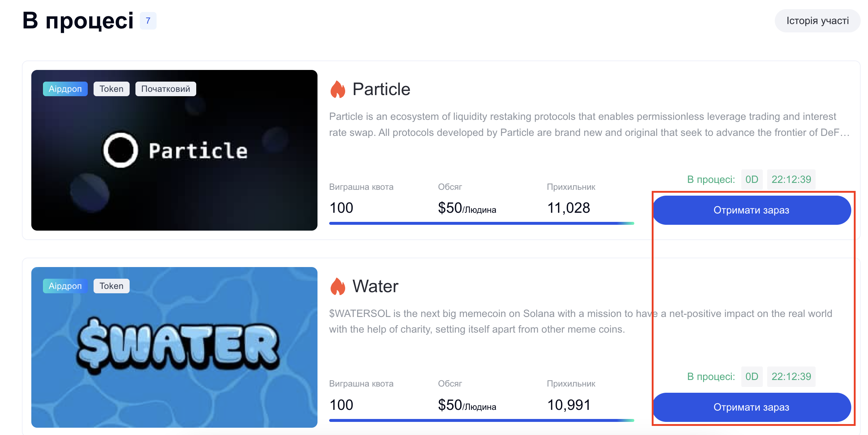This screenshot has width=868, height=435.
Task: Click the Particle circle logo in banner
Action: point(121,150)
